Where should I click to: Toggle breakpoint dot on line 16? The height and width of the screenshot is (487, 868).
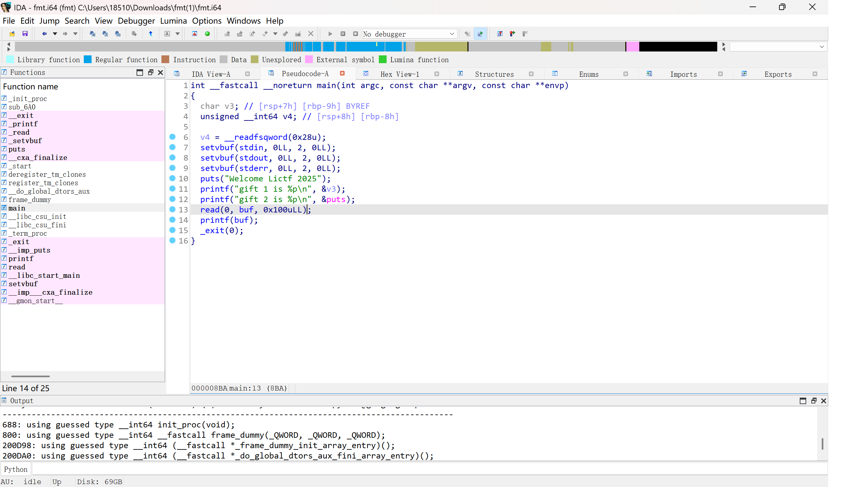point(172,241)
